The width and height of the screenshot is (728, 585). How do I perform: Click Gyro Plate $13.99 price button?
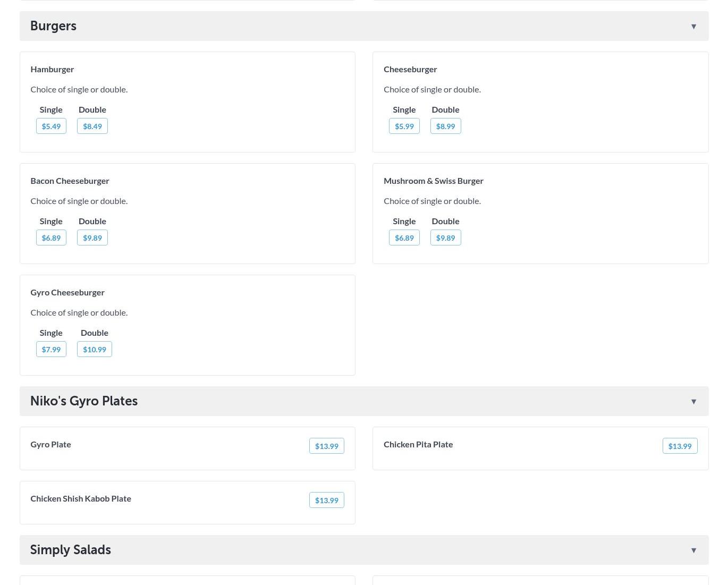[326, 446]
